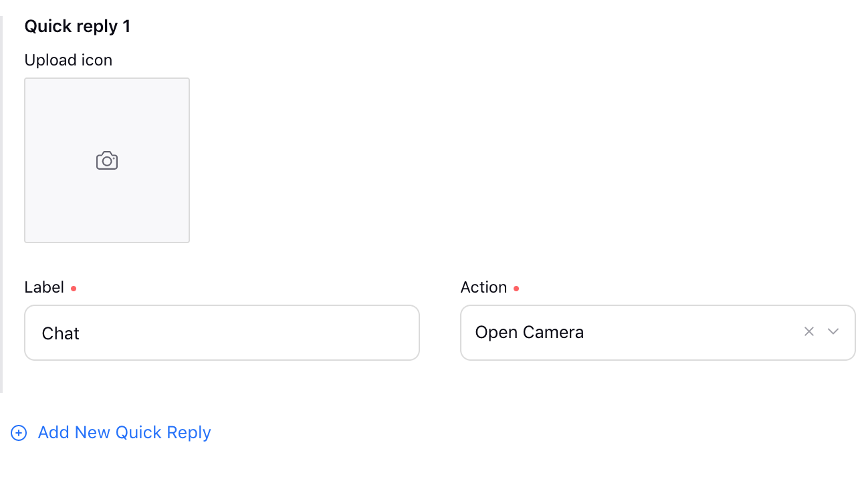868x481 pixels.
Task: Click the camera icon in upload box
Action: click(107, 161)
